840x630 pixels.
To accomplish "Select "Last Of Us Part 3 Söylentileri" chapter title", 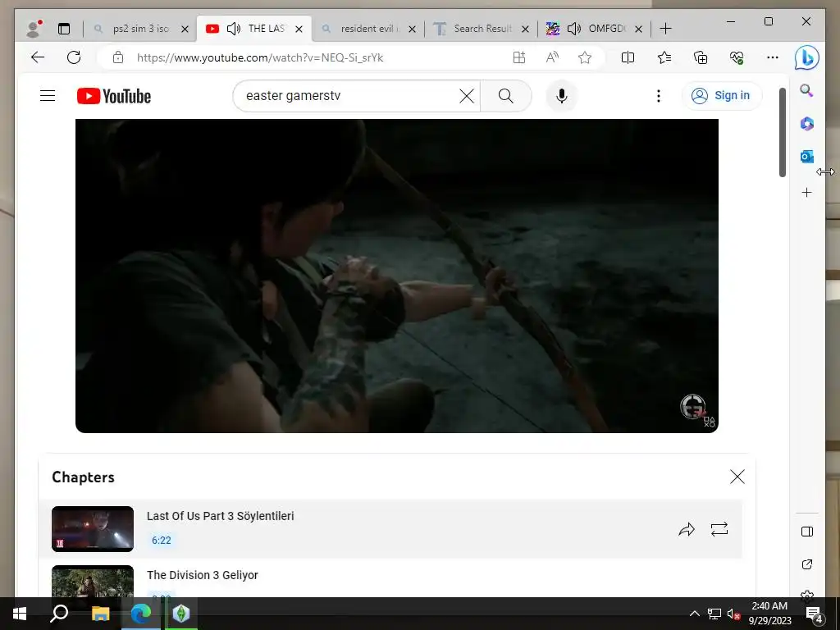I will tap(220, 516).
